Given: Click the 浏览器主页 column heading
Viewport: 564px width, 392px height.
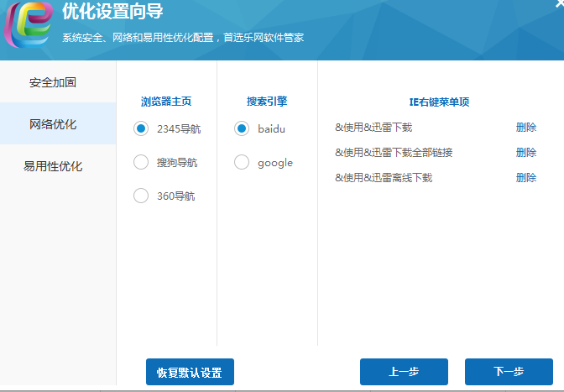Looking at the screenshot, I should coord(166,102).
